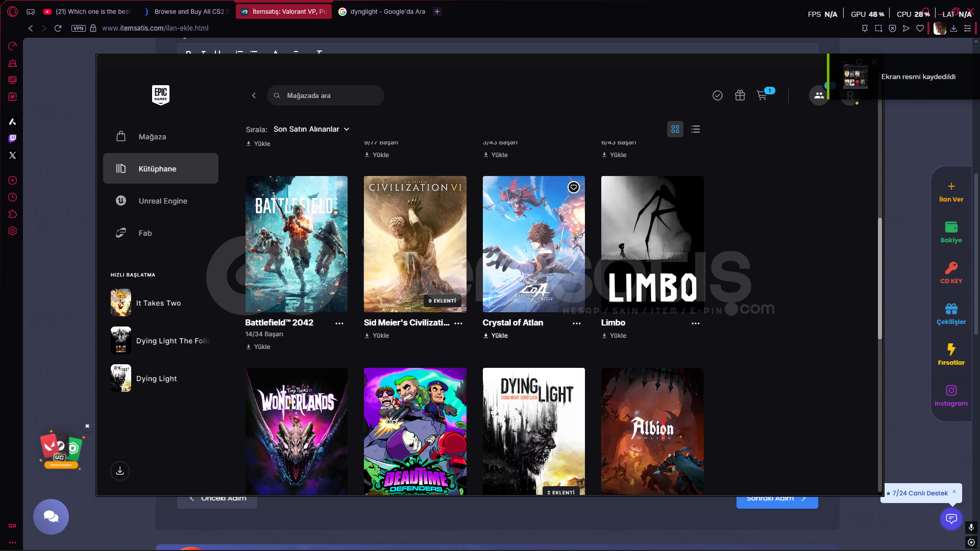The height and width of the screenshot is (551, 980).
Task: Click back arrow beside store search
Action: pos(254,95)
